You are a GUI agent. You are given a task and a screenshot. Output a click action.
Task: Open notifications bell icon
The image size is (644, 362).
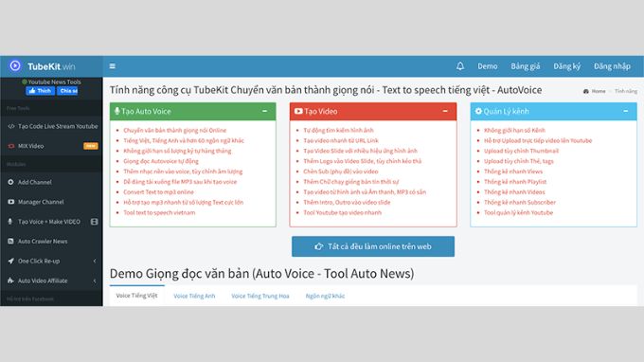pyautogui.click(x=460, y=66)
